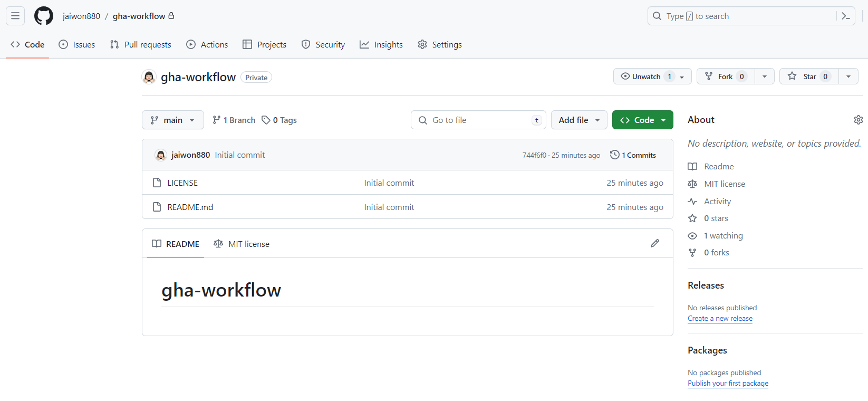The height and width of the screenshot is (401, 868).
Task: Click the pulse icon beside Activity
Action: (x=692, y=201)
